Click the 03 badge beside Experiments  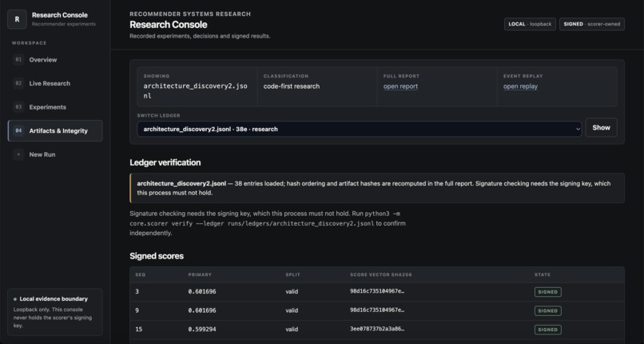18,107
